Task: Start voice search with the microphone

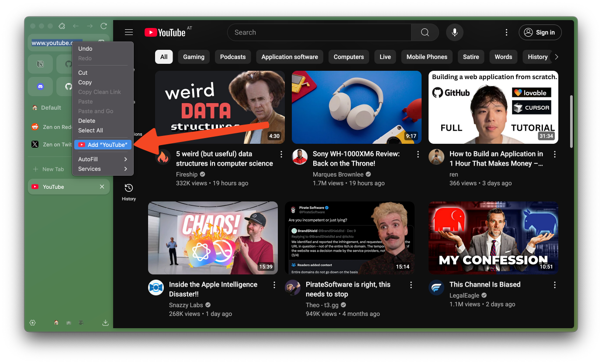Action: point(455,32)
